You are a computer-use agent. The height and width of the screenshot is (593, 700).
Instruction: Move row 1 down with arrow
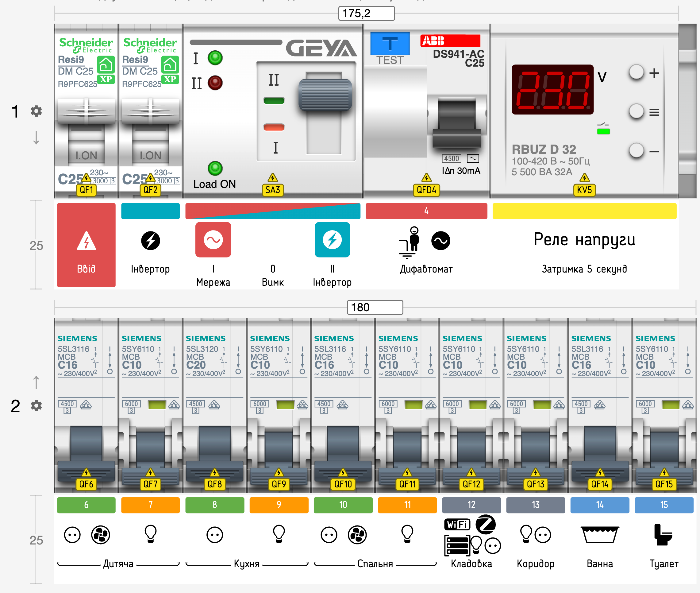tap(36, 138)
